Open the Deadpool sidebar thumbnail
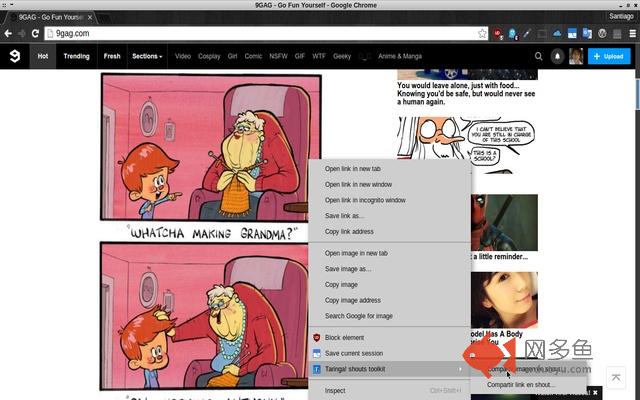 pos(504,222)
